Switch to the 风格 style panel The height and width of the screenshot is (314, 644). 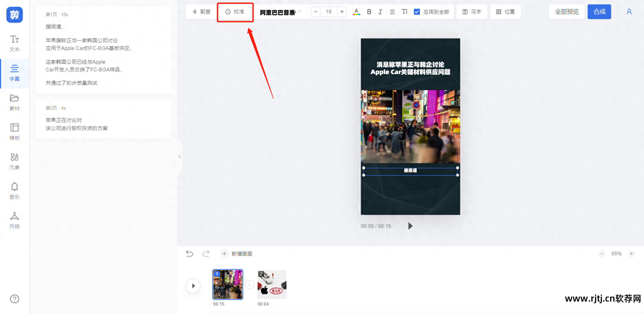point(14,220)
